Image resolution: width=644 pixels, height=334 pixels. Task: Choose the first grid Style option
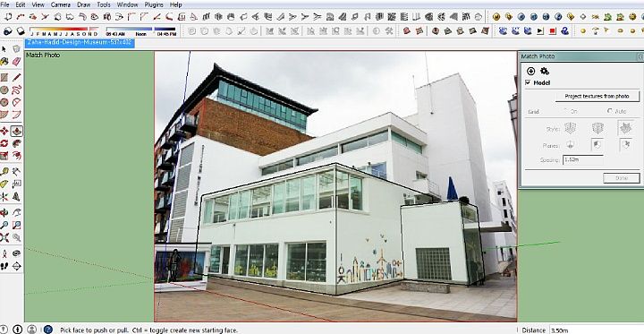point(570,129)
